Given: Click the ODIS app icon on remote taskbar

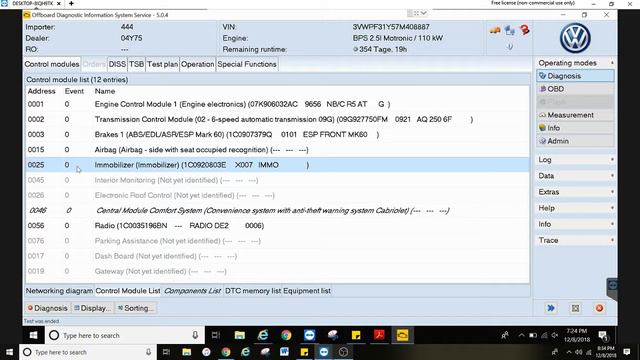Looking at the screenshot, I should tap(402, 335).
